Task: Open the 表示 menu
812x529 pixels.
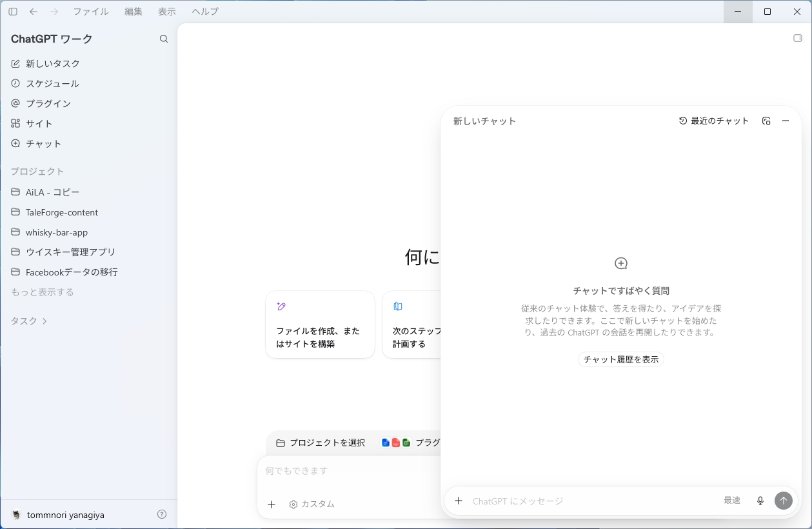Action: click(167, 12)
